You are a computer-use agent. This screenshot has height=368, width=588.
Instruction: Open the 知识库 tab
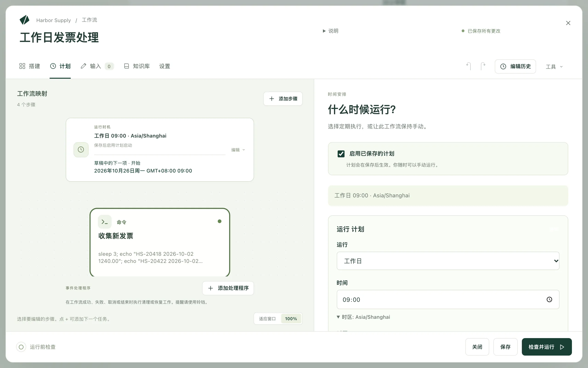pos(137,66)
